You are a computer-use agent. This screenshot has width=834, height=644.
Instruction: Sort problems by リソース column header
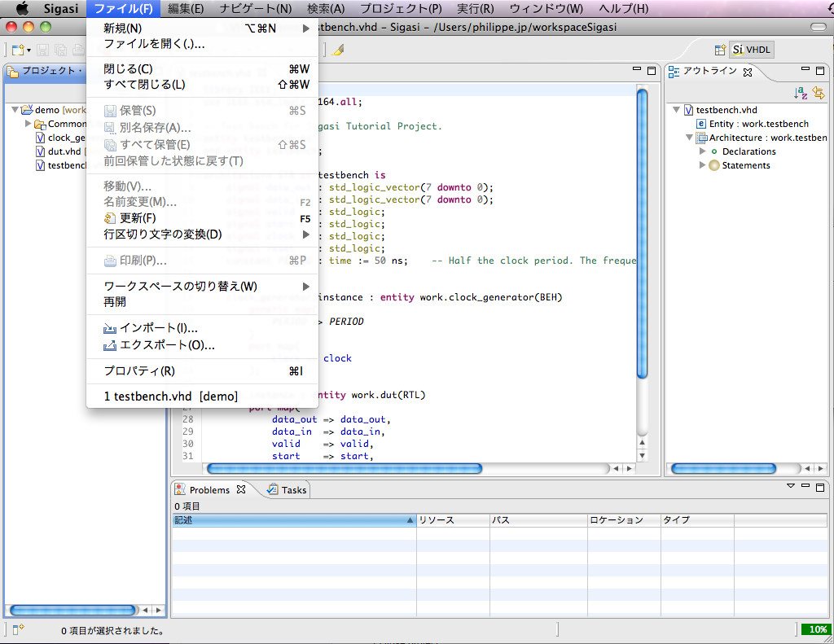453,520
